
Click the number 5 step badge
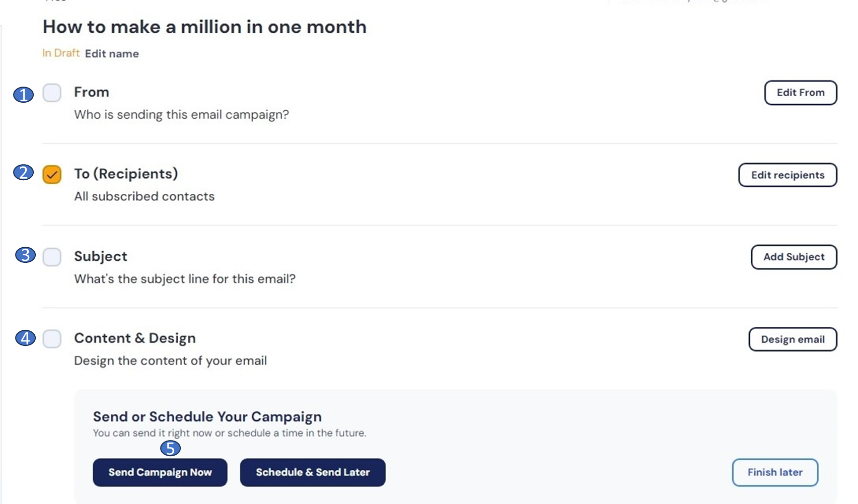coord(170,448)
